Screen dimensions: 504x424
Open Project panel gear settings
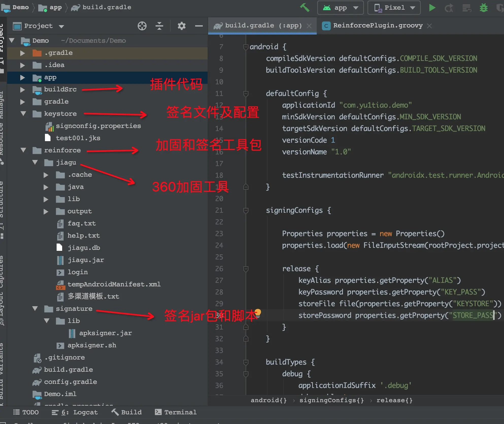(x=181, y=26)
